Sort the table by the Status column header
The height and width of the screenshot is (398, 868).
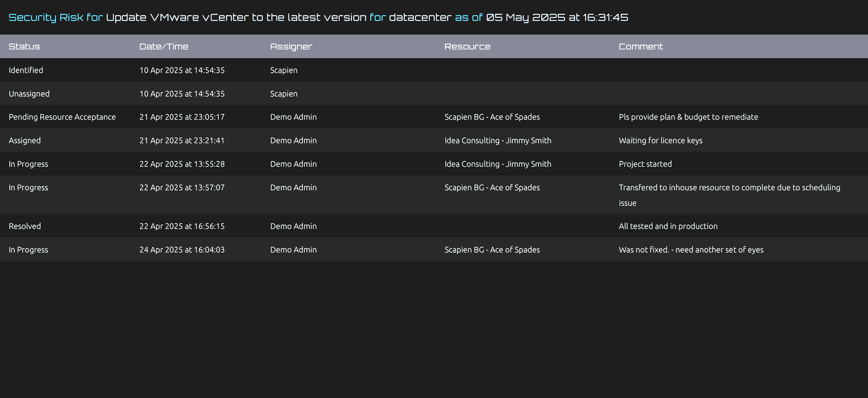24,47
